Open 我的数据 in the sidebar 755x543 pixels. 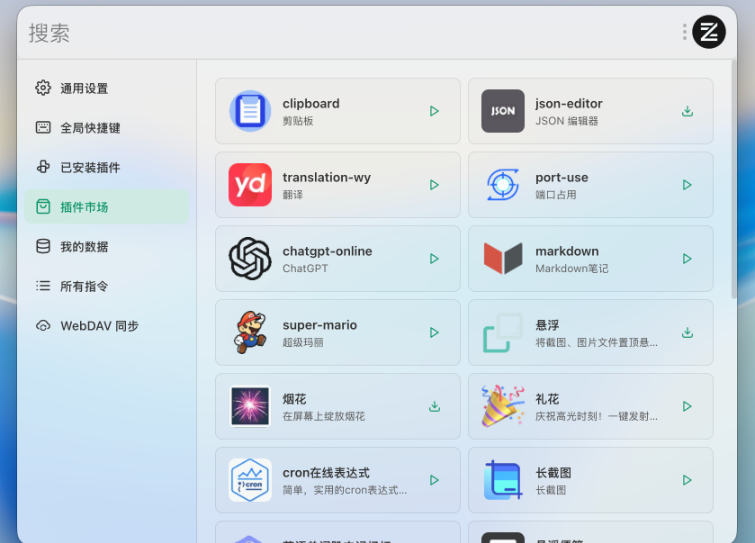106,246
